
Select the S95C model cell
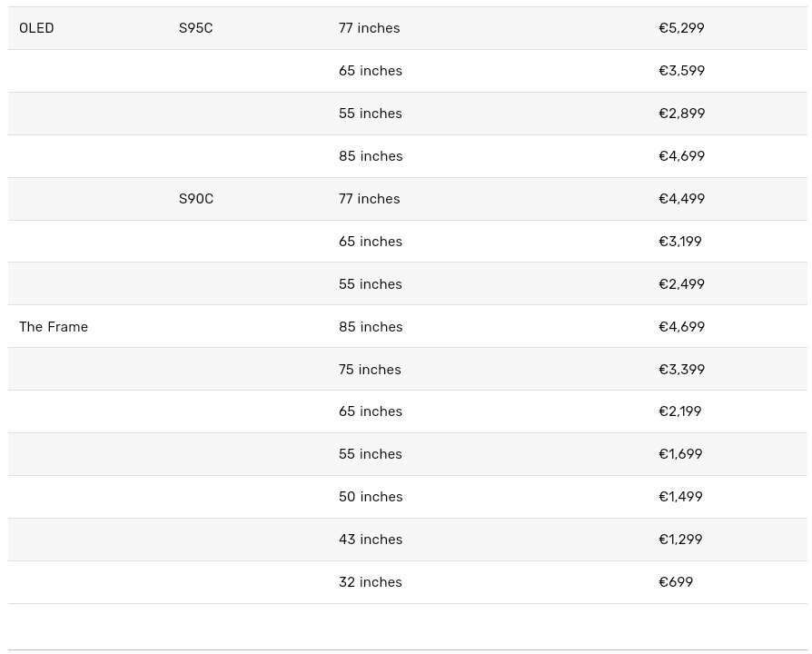pos(195,28)
